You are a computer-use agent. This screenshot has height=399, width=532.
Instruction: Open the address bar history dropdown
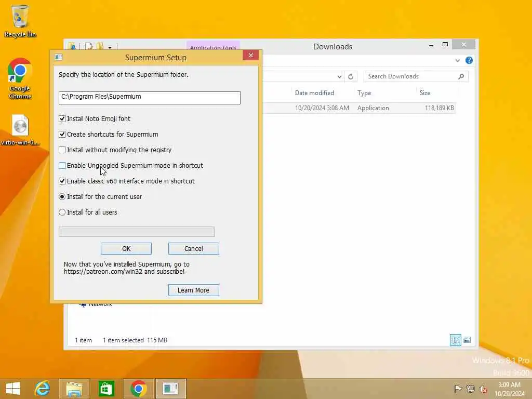pos(339,77)
